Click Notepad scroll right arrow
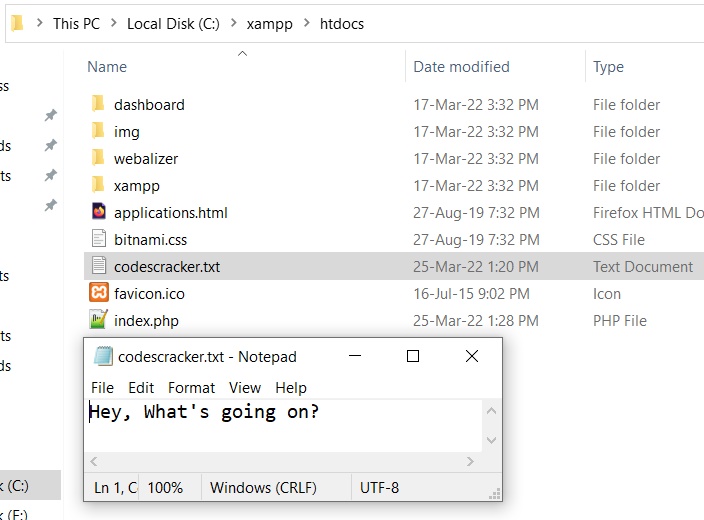This screenshot has width=704, height=520. pyautogui.click(x=470, y=461)
